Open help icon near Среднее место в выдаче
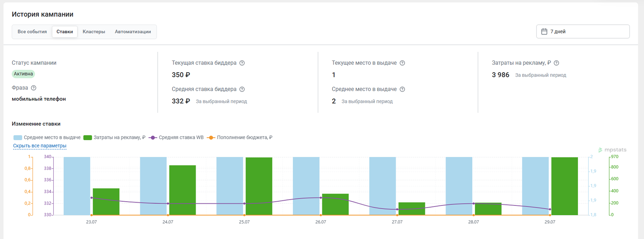This screenshot has width=644, height=239. point(402,89)
